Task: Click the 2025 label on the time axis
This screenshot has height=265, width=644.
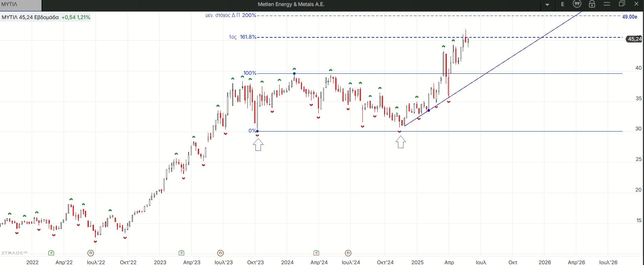Action: point(418,262)
